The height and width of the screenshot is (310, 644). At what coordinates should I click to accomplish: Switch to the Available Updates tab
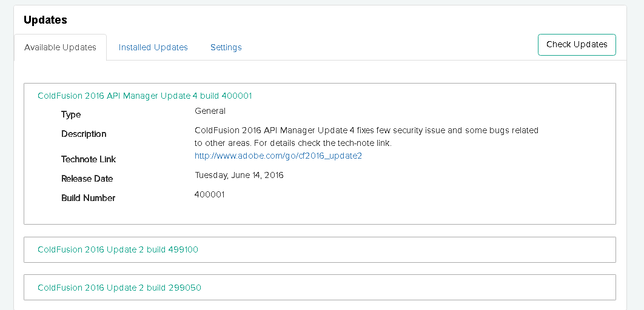[60, 47]
